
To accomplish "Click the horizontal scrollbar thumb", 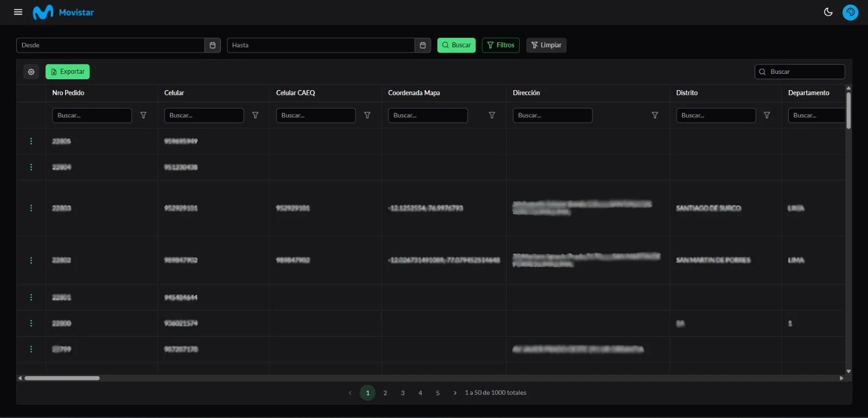I will tap(62, 378).
